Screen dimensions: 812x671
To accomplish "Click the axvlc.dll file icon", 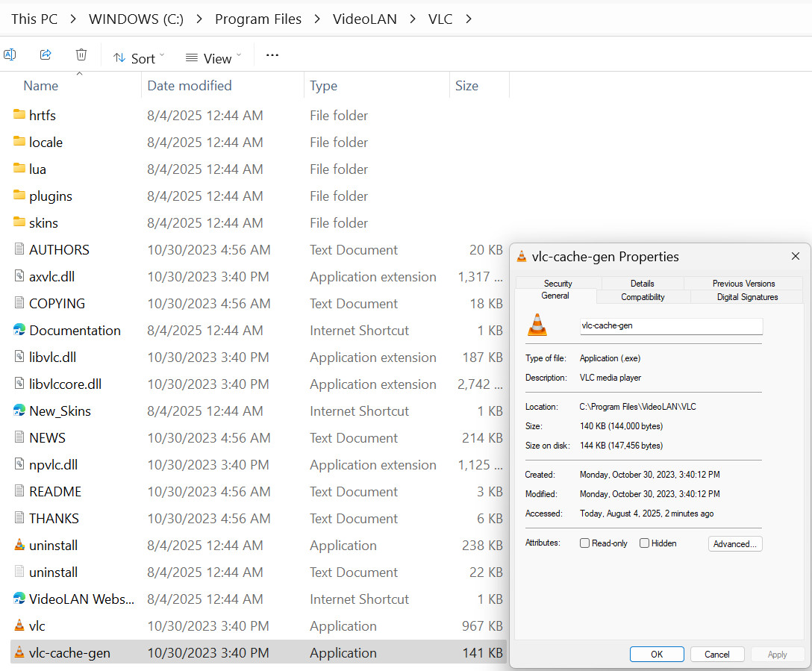I will [19, 276].
